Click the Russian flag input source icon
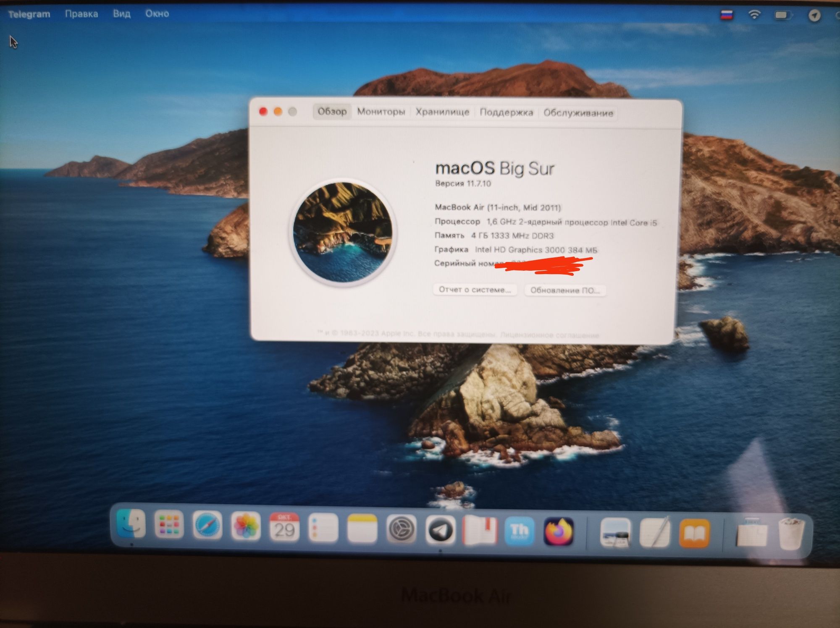Screen dimensions: 840x628 pyautogui.click(x=727, y=15)
